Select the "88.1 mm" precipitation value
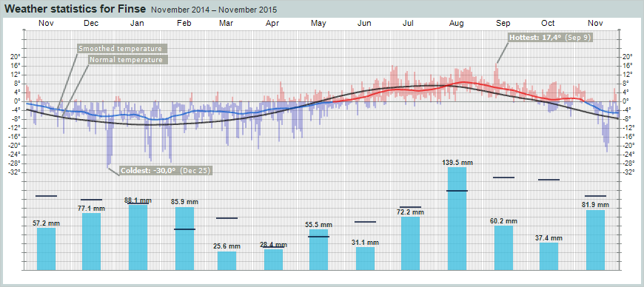The image size is (644, 287). 138,200
